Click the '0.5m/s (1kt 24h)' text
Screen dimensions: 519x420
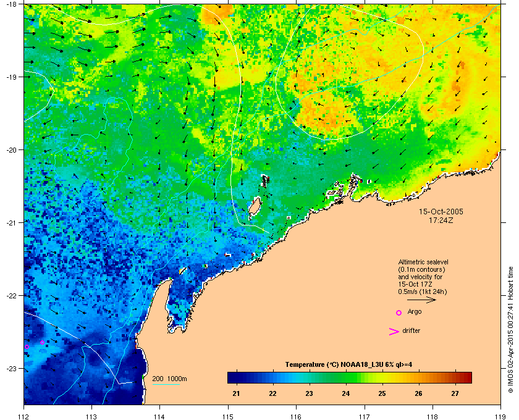(x=423, y=292)
